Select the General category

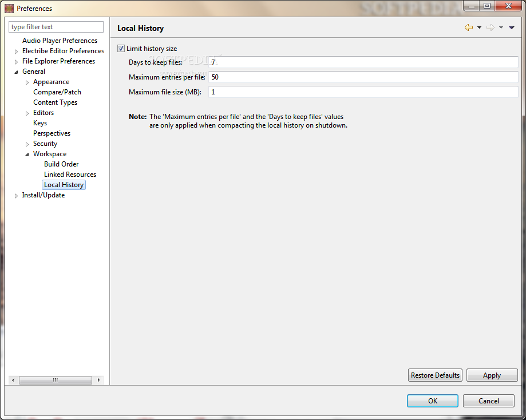click(x=34, y=72)
